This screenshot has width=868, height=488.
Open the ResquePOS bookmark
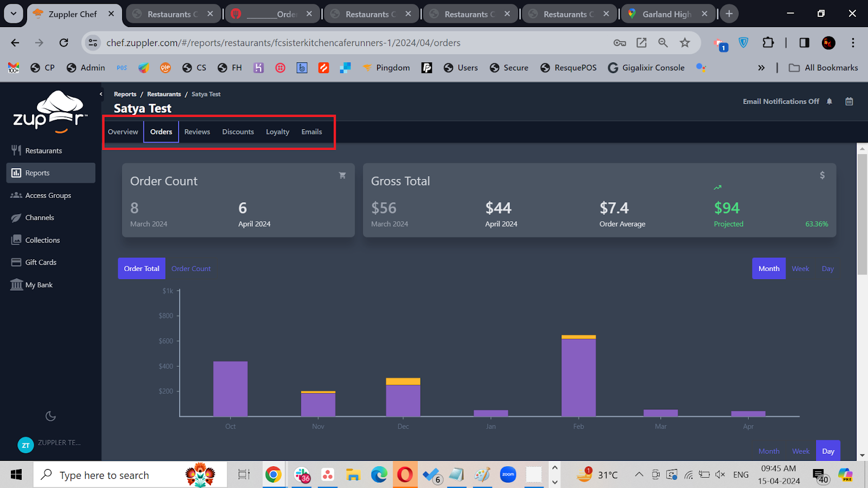569,68
